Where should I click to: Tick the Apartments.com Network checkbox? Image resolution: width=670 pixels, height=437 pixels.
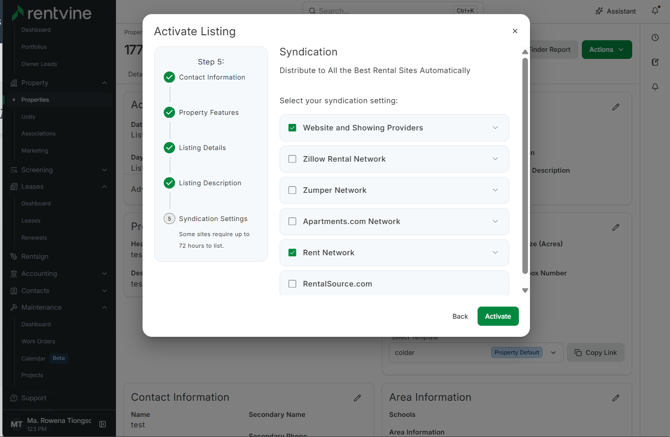[x=292, y=221]
